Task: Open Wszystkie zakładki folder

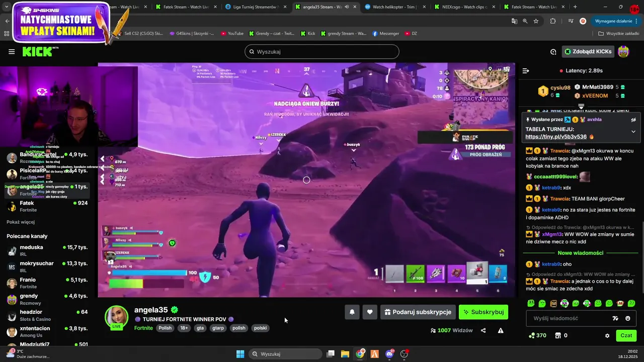Action: [618, 34]
